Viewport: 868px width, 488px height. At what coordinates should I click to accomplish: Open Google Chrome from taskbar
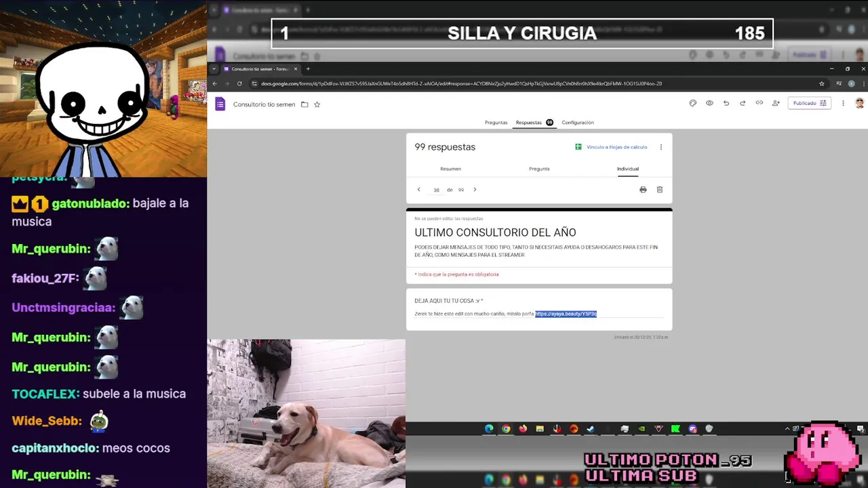point(506,428)
